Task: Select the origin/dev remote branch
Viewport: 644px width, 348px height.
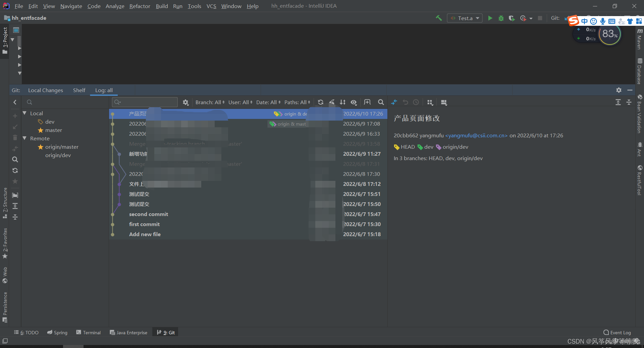Action: [x=58, y=155]
